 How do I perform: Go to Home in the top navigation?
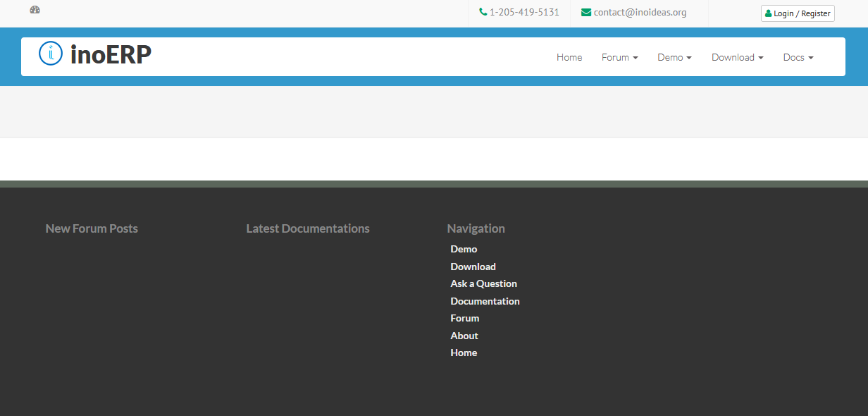569,57
